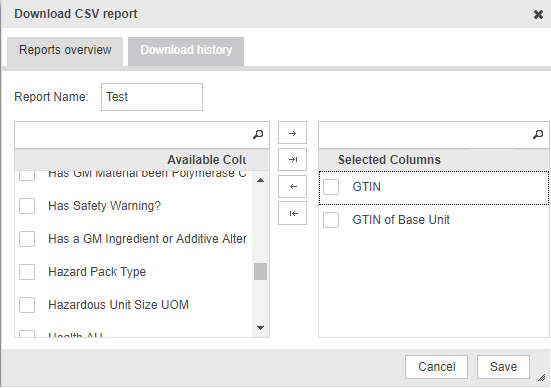Open the Download history tab
The height and width of the screenshot is (388, 551).
click(x=186, y=50)
